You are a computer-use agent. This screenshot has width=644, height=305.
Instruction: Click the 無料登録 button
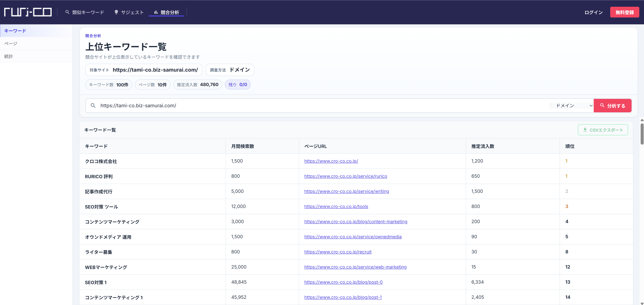coord(624,12)
